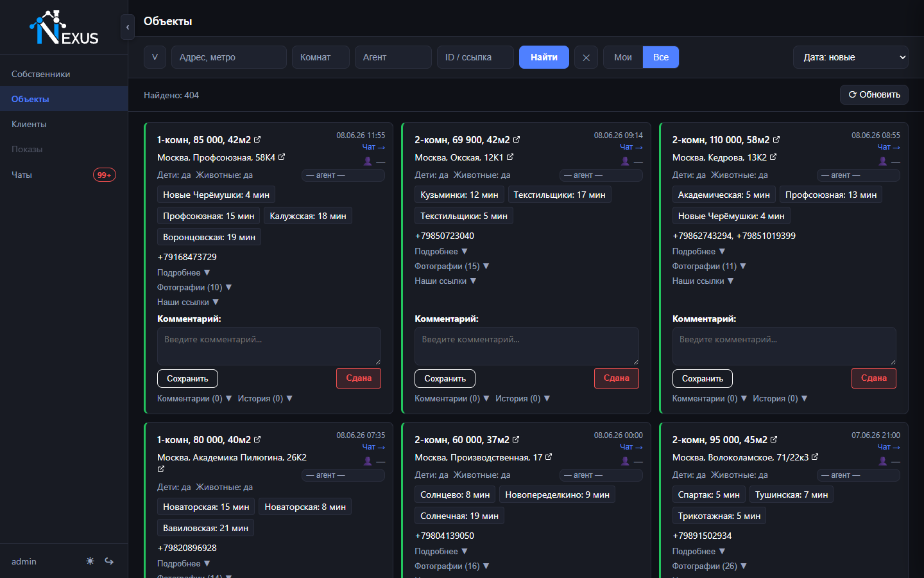This screenshot has width=924, height=578.
Task: Open map link icon after Москва, Окская, 12К1
Action: 510,157
